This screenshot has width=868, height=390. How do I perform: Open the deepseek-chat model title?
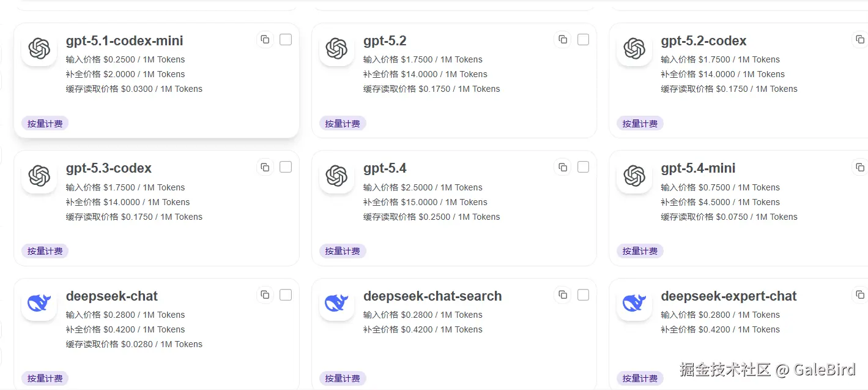(x=112, y=296)
